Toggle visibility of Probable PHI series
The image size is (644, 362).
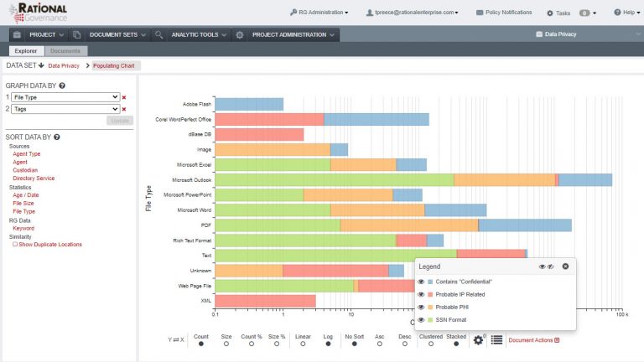tap(421, 307)
